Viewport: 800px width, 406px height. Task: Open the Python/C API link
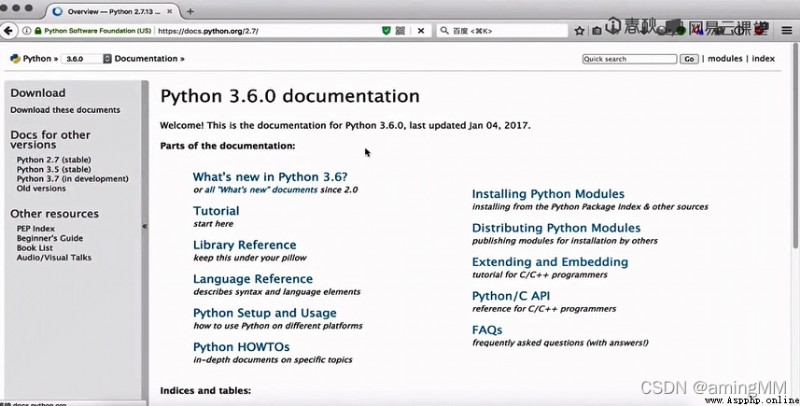tap(511, 296)
